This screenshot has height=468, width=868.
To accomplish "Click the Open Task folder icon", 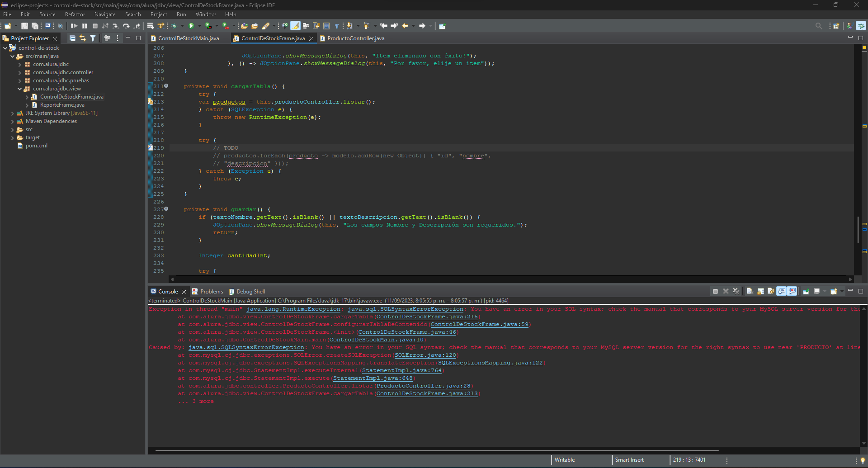I will click(x=255, y=26).
